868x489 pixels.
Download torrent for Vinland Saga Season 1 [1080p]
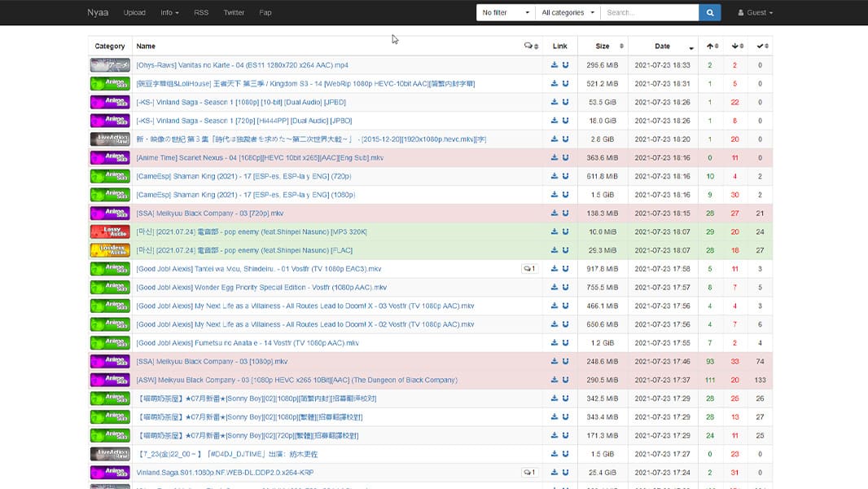tap(555, 102)
